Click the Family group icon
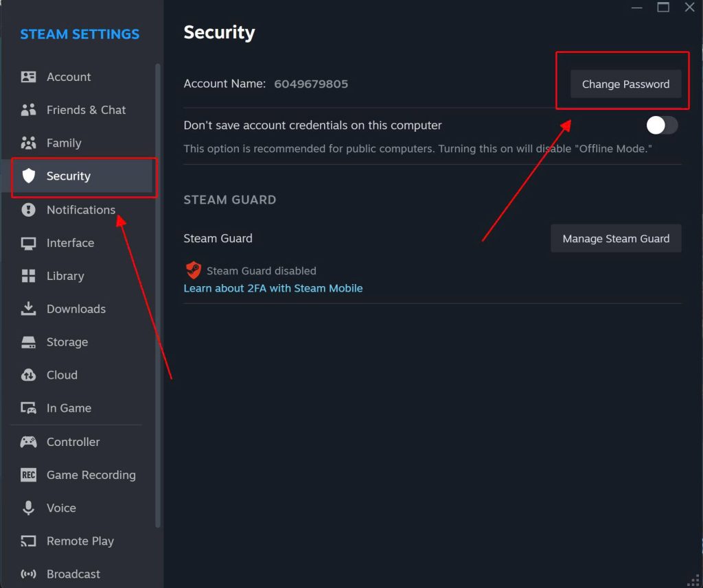The width and height of the screenshot is (703, 588). tap(28, 143)
